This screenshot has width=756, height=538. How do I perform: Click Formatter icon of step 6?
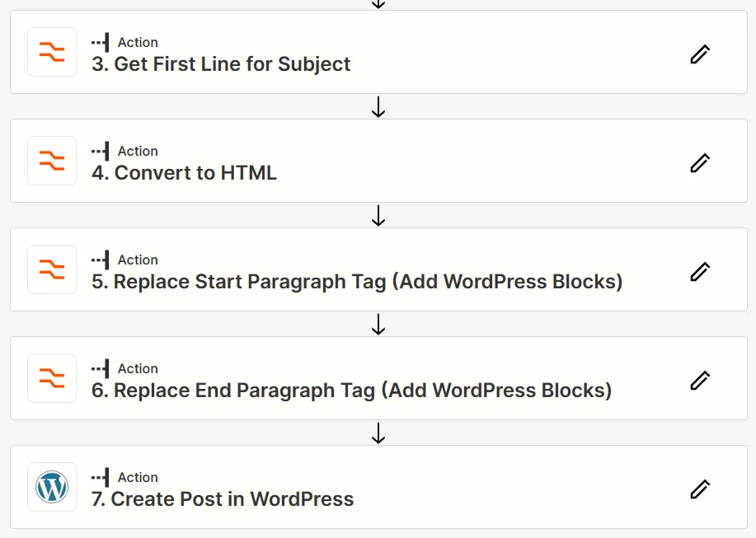(x=52, y=378)
